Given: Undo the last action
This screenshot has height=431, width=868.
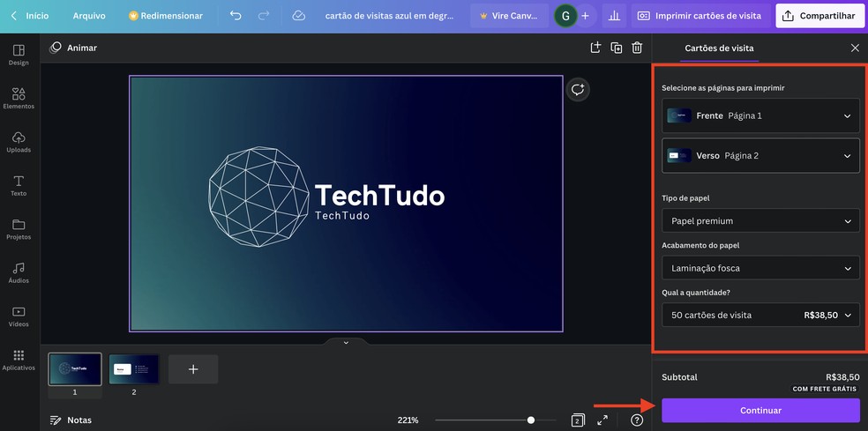Looking at the screenshot, I should (236, 16).
